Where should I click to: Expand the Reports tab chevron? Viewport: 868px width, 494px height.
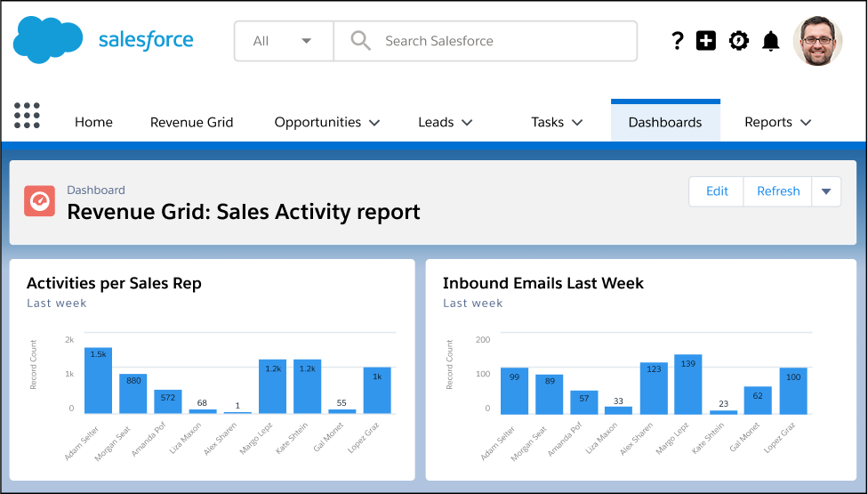coord(806,123)
